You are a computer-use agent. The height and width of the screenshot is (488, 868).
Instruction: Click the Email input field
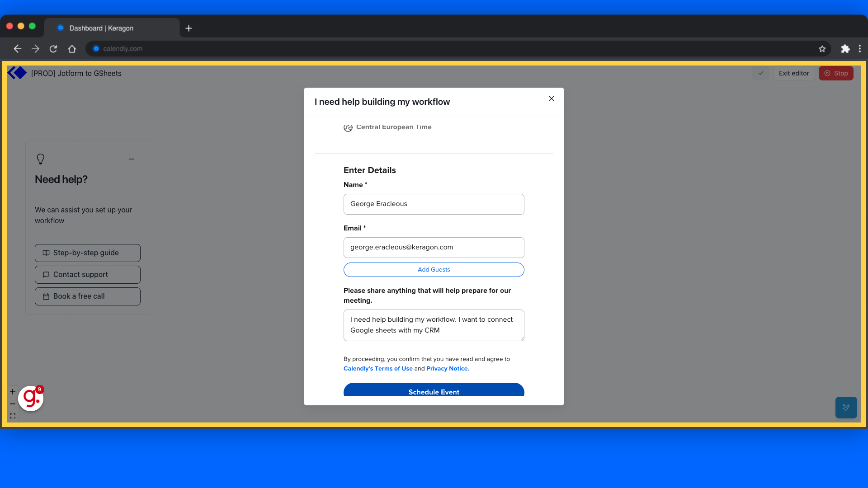tap(434, 248)
